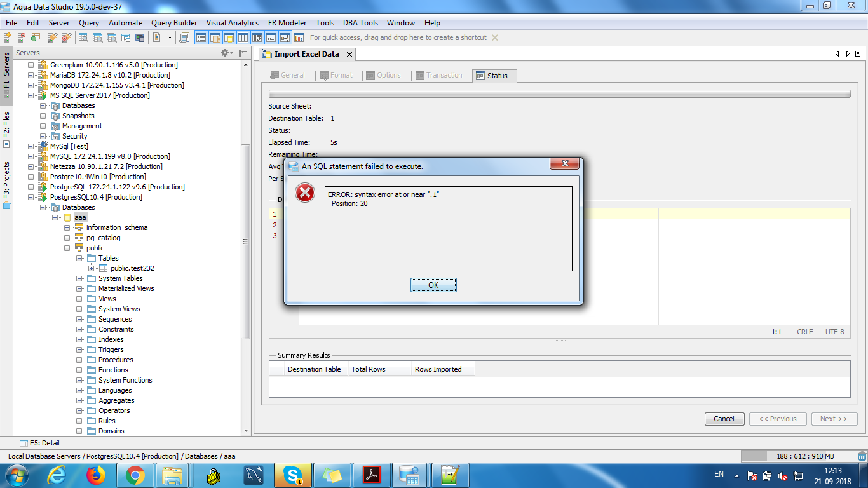The width and height of the screenshot is (868, 488).
Task: Launch Internet Explorer from the taskbar
Action: (57, 475)
